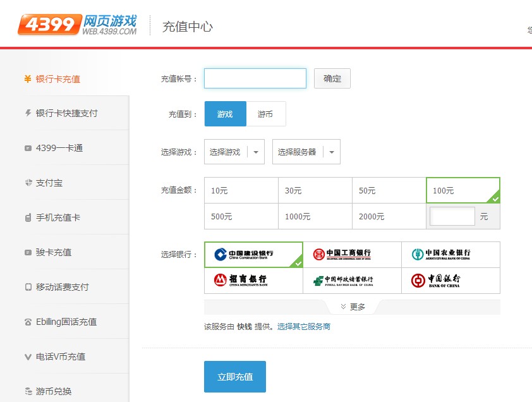
Task: Select the bank card quick pay icon
Action: 27,113
